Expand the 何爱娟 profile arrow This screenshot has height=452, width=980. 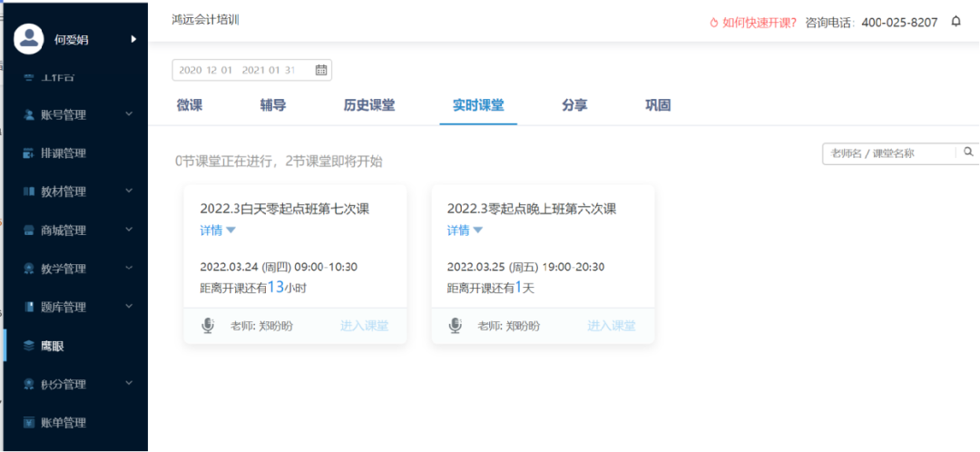[133, 39]
